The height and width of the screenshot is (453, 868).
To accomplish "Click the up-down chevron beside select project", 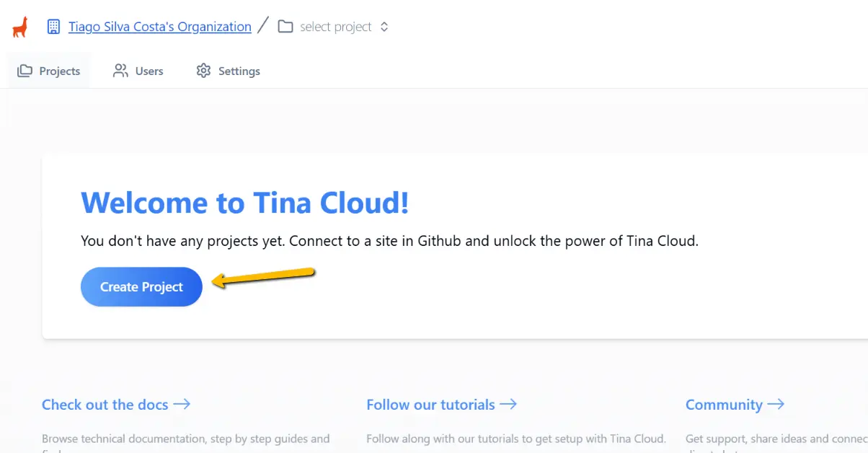I will (x=384, y=26).
